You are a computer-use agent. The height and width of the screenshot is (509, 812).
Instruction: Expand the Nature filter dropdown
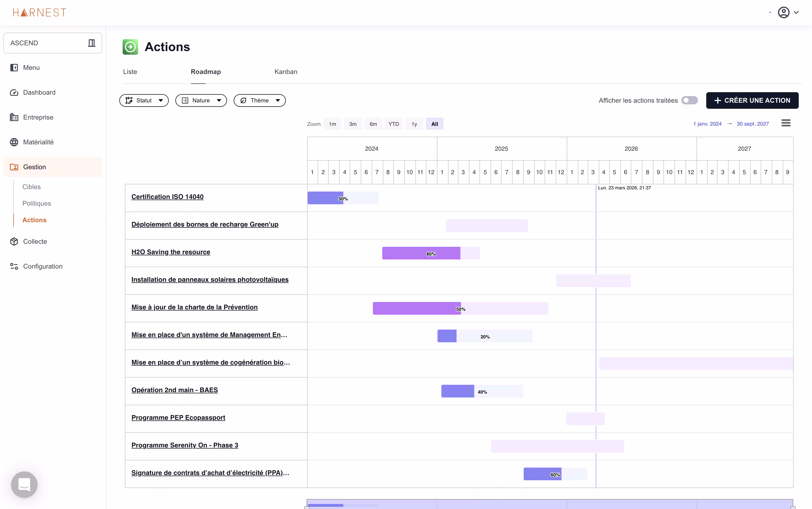coord(201,100)
